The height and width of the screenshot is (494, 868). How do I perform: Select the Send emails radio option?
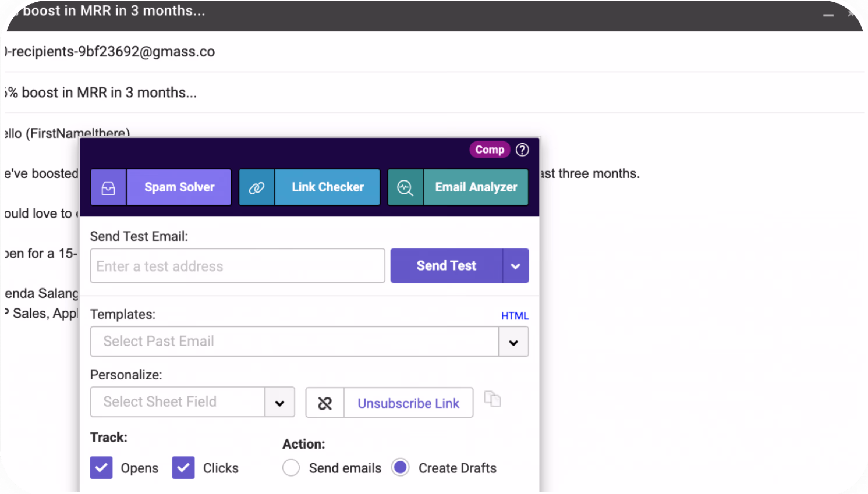click(x=291, y=468)
